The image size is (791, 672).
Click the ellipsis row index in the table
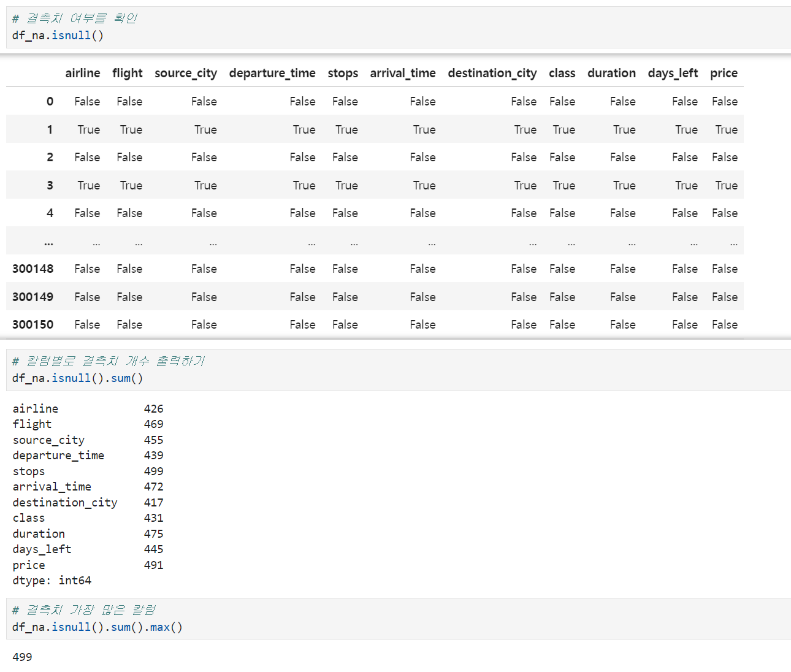tap(48, 243)
